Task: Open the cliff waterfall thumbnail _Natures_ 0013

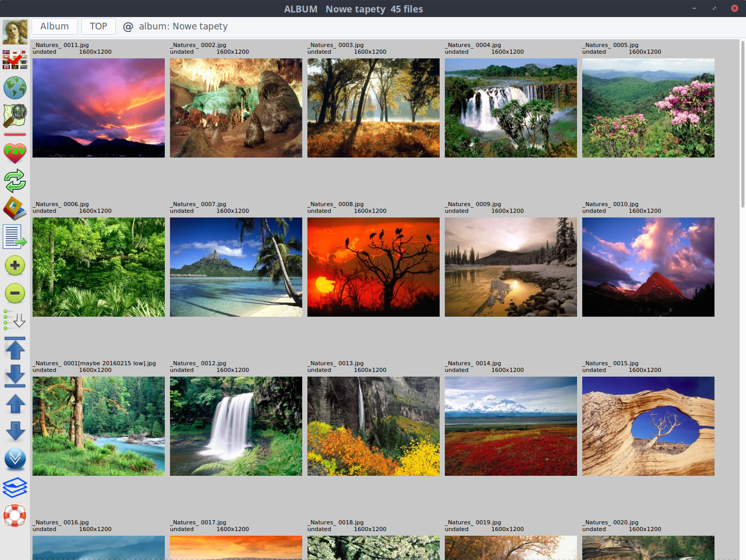Action: tap(374, 426)
